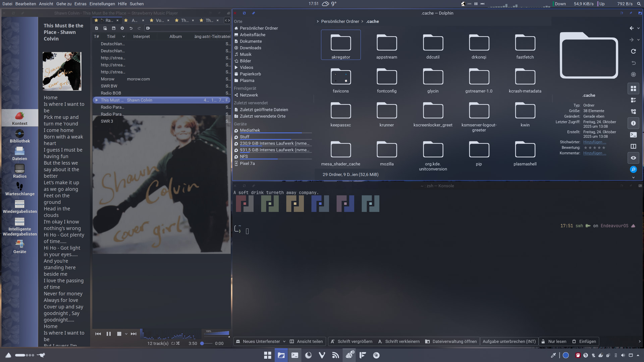Reload the Dolphin folder view
The image size is (644, 362).
point(633,52)
